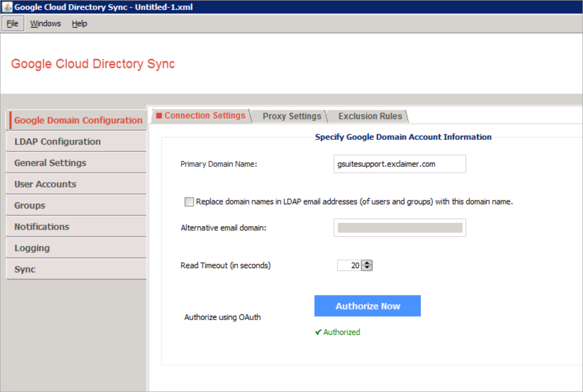Open LDAP Configuration section

point(57,142)
